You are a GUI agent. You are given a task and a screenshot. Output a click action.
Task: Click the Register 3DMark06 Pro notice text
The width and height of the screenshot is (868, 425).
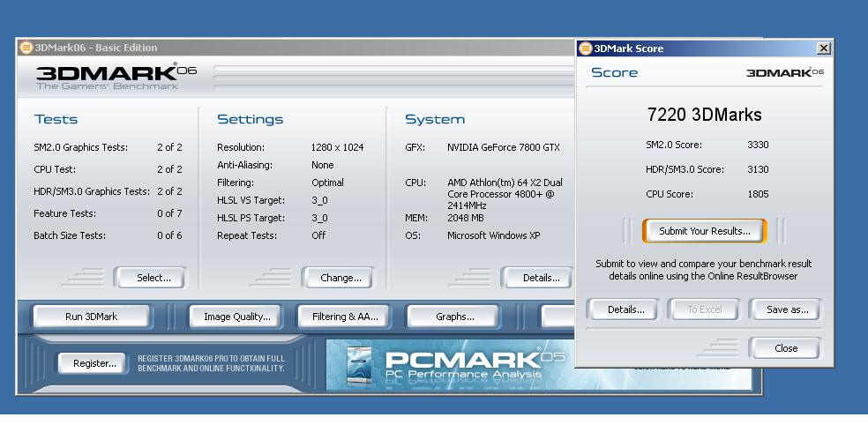(x=212, y=363)
